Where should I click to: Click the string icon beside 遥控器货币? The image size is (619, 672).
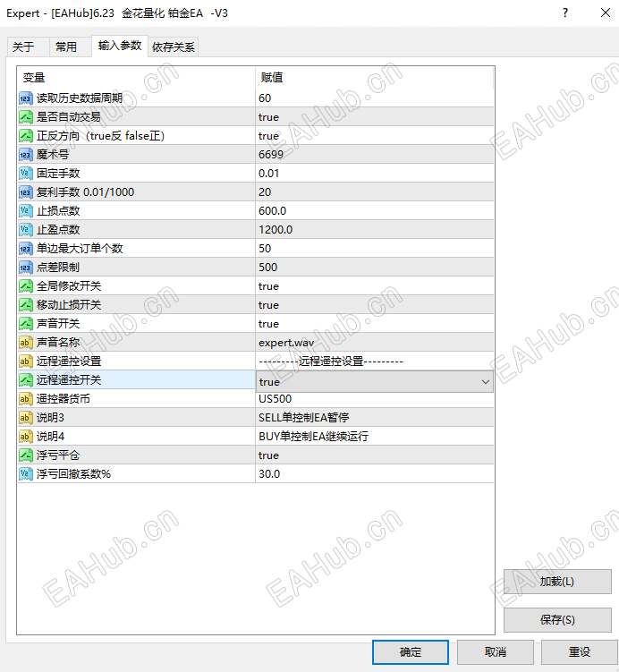26,399
